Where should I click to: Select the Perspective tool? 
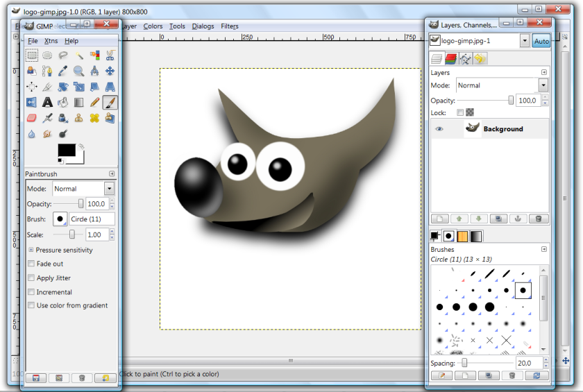point(110,87)
